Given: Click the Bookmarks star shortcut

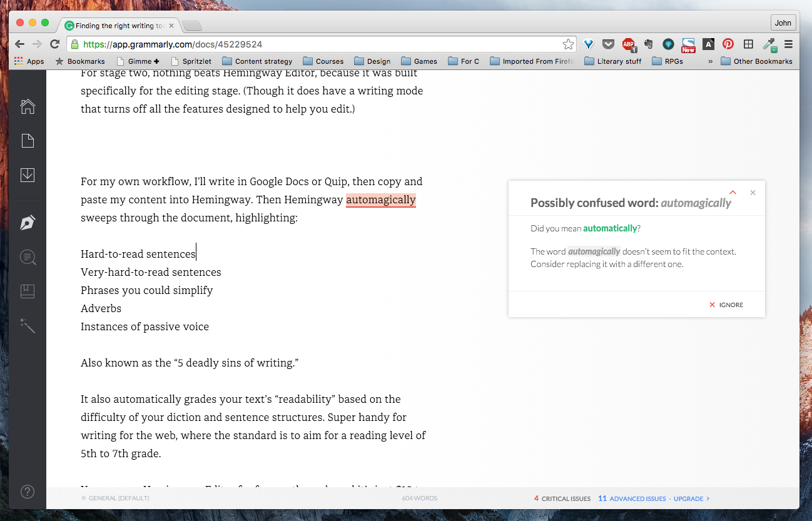Looking at the screenshot, I should (x=80, y=61).
